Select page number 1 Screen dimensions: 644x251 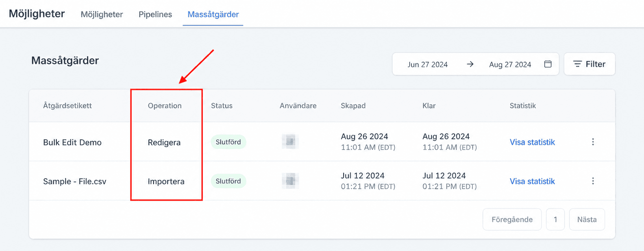555,220
